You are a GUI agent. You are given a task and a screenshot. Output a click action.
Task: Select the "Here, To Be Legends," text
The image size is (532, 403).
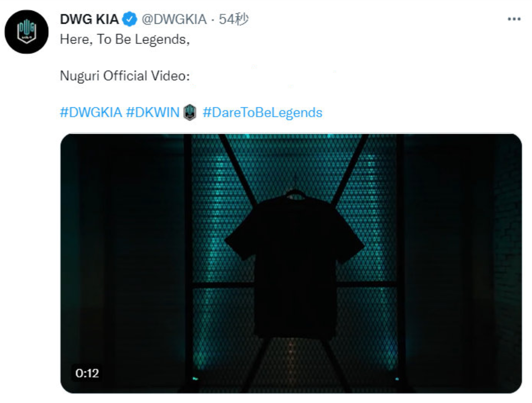coord(124,39)
